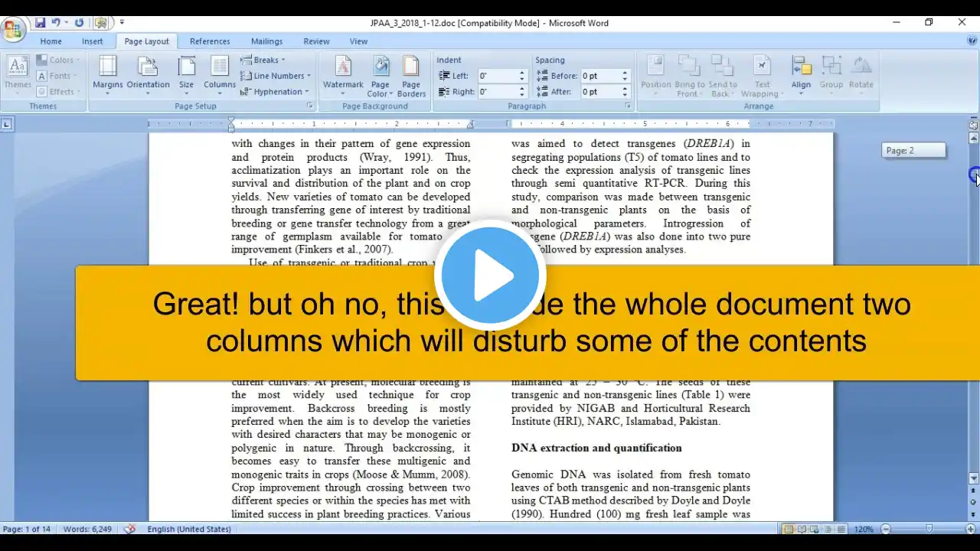
Task: Open the Text Wrapping options
Action: (x=762, y=76)
